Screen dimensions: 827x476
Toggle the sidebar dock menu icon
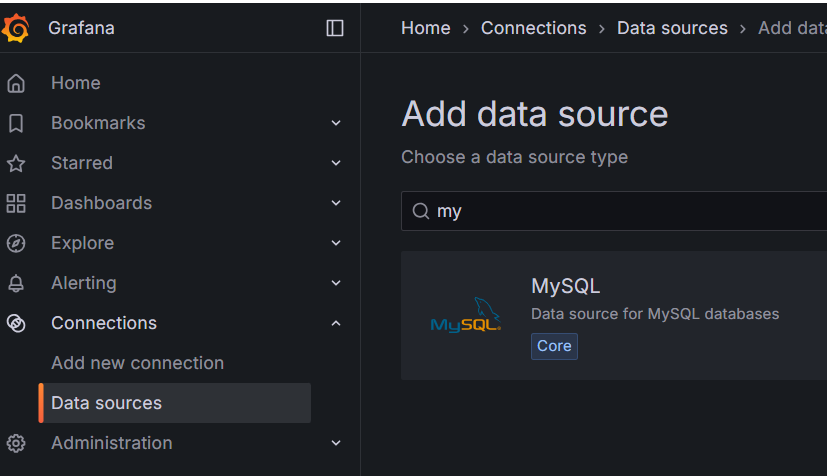point(335,28)
